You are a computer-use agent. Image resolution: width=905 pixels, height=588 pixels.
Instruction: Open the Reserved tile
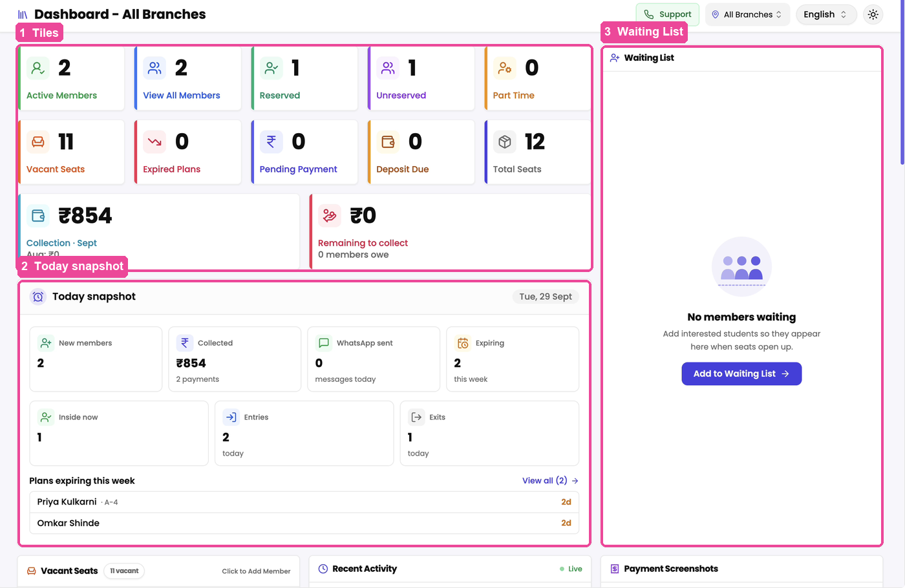tap(304, 78)
